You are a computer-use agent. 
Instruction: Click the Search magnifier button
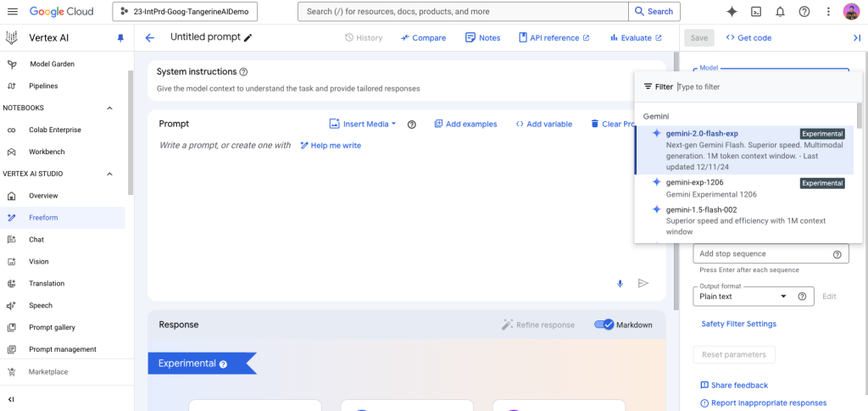tap(654, 12)
